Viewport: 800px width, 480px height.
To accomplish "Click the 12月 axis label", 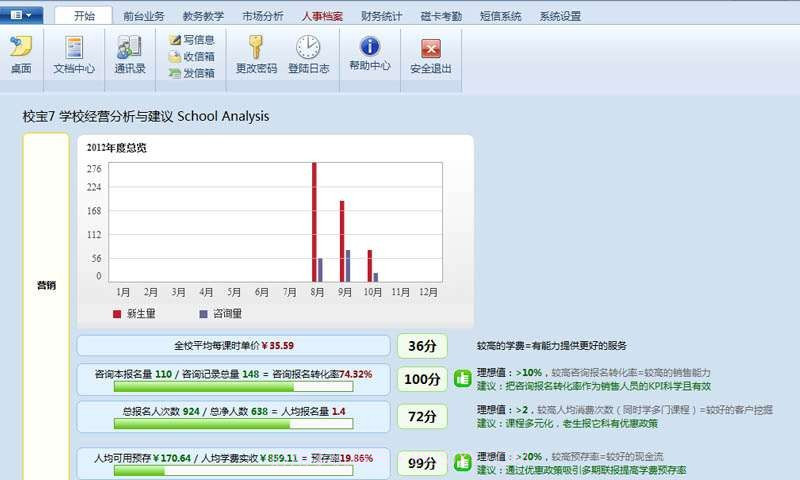I will 428,292.
